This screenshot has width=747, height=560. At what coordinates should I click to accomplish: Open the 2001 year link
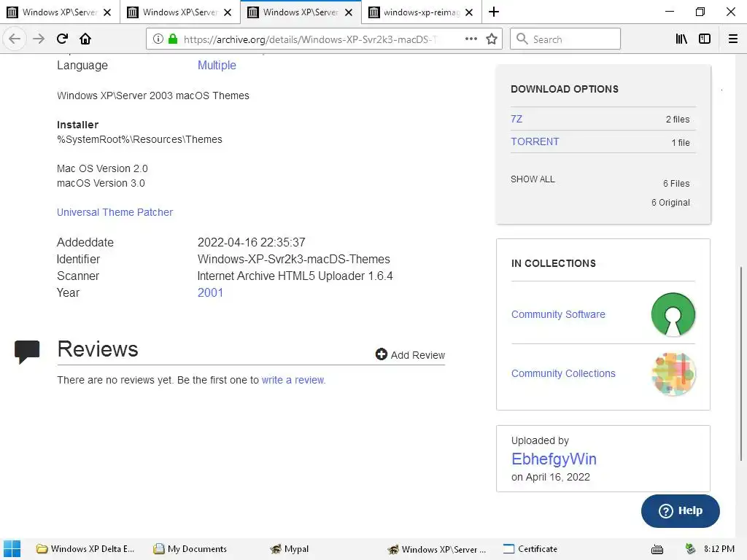(x=210, y=293)
